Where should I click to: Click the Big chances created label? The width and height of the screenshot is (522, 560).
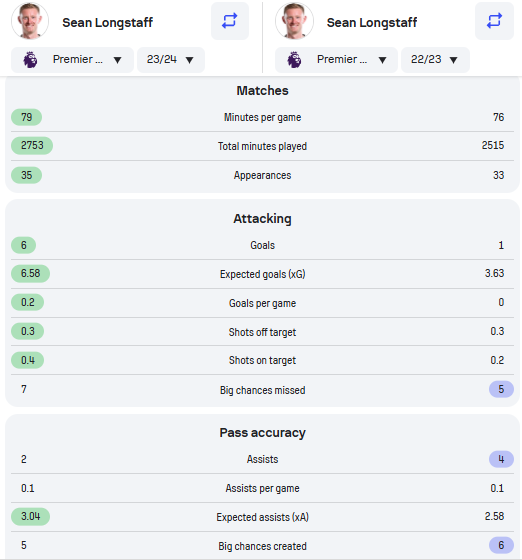262,546
